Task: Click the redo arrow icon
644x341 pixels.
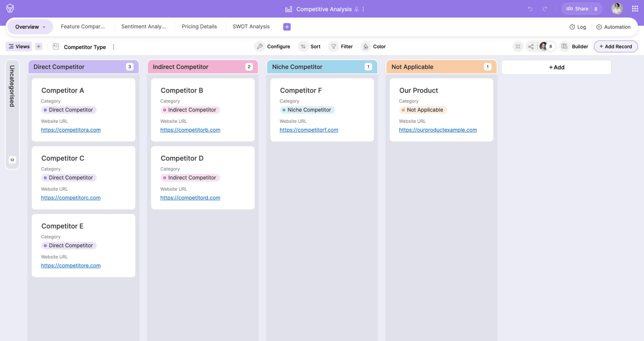Action: coord(545,9)
